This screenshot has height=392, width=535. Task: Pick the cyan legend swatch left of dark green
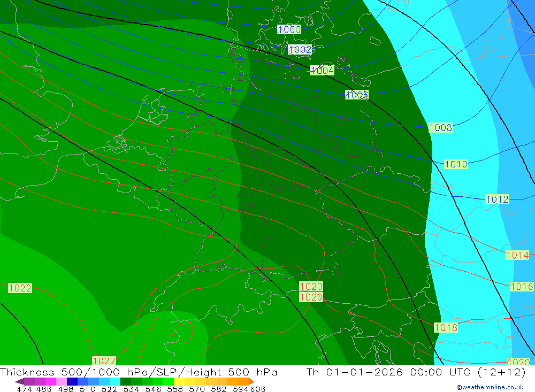click(x=115, y=381)
